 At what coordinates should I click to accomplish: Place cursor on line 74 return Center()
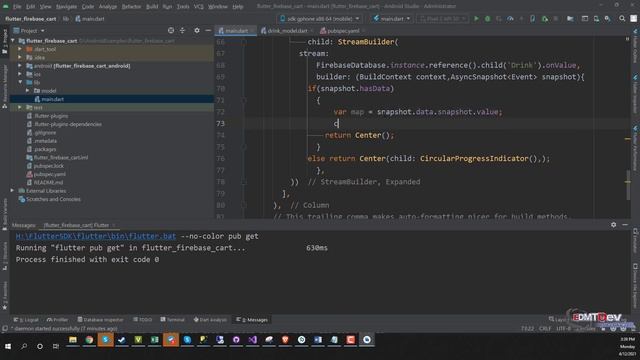click(359, 135)
